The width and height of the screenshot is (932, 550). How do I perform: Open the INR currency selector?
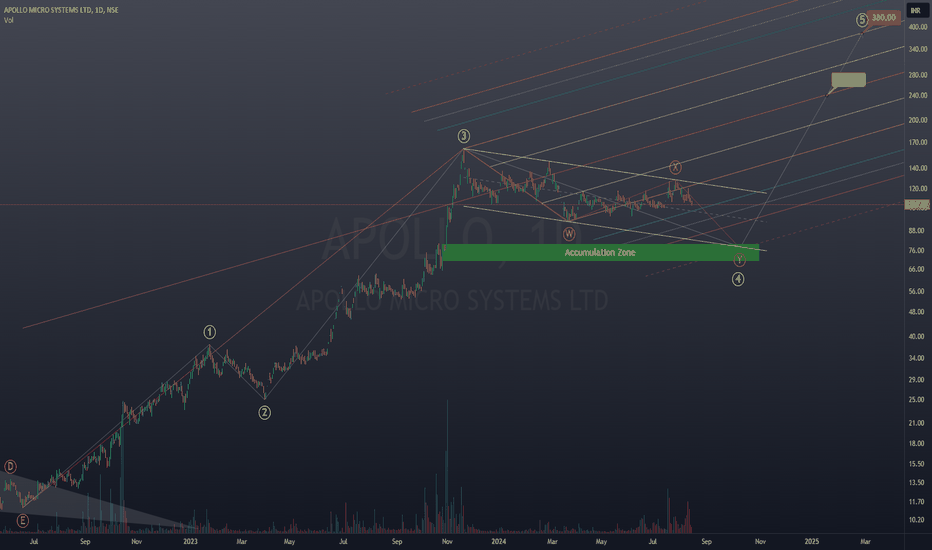tap(915, 11)
